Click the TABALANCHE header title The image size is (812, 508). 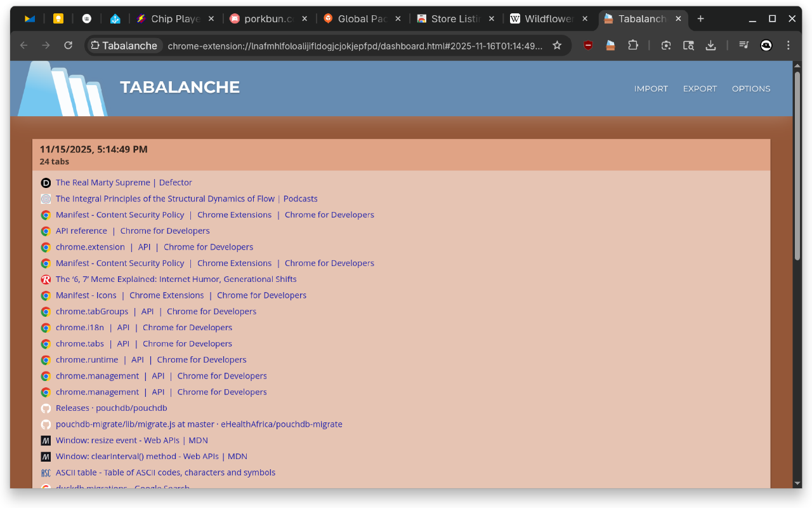tap(180, 87)
